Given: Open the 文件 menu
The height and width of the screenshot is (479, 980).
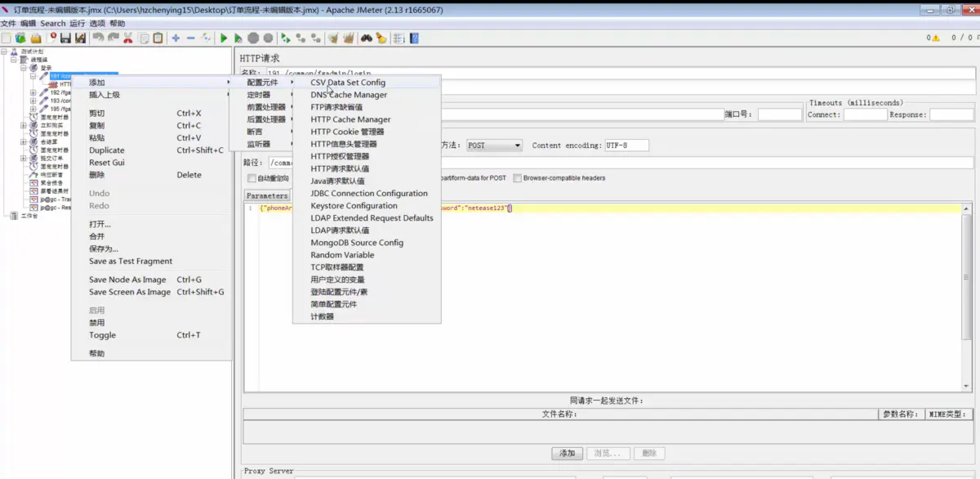Looking at the screenshot, I should pyautogui.click(x=8, y=24).
